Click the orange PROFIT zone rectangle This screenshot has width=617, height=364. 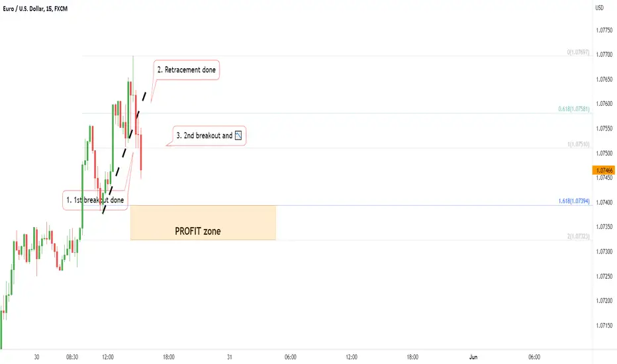pyautogui.click(x=203, y=223)
